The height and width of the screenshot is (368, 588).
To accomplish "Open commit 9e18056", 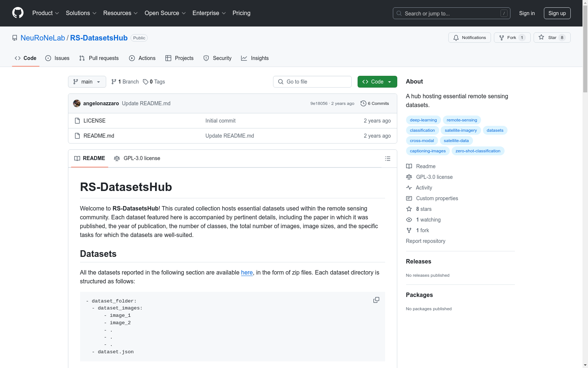I will point(319,103).
